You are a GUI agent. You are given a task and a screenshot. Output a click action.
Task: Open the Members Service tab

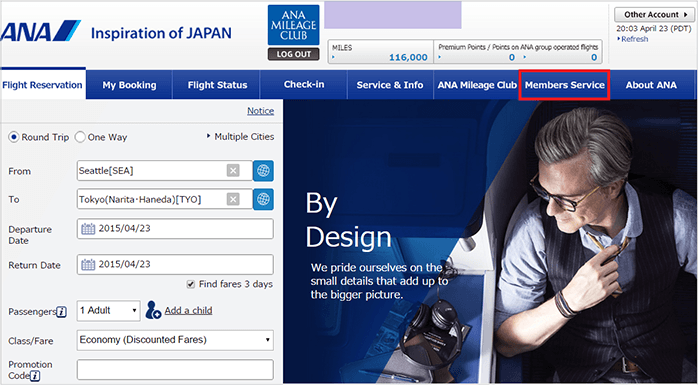(564, 85)
